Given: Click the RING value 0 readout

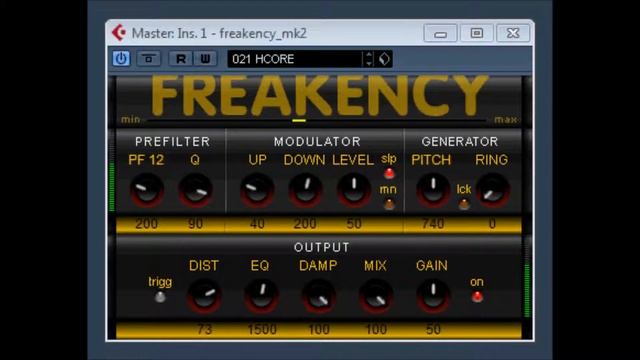Looking at the screenshot, I should click(492, 224).
